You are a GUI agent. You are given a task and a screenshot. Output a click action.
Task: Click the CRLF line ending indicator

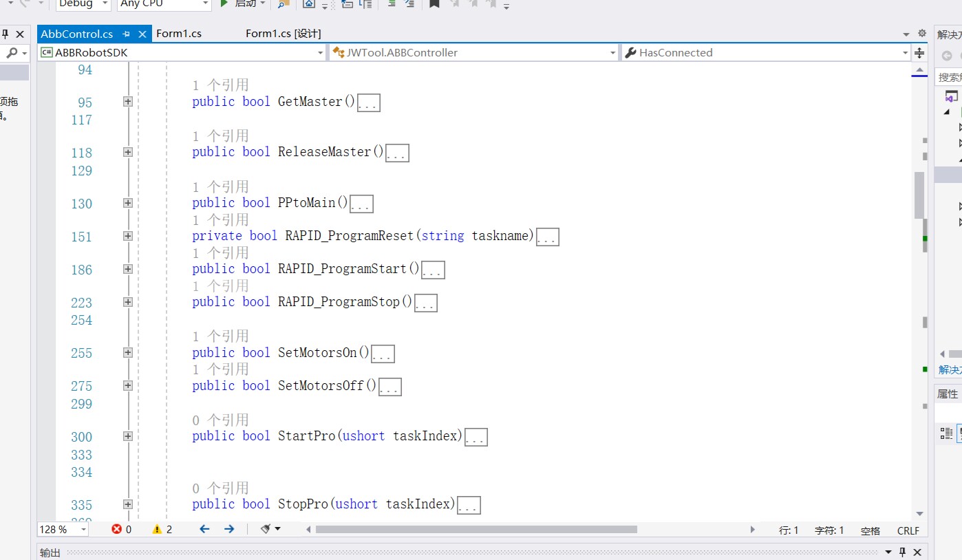(x=908, y=530)
